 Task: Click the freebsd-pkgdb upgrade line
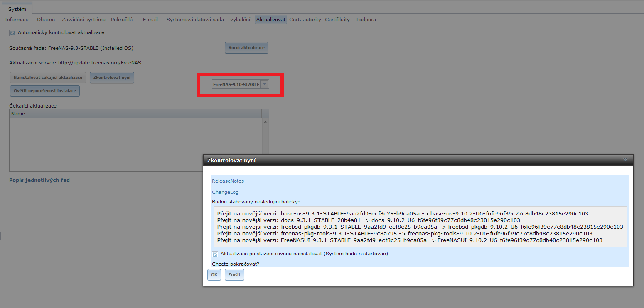420,227
